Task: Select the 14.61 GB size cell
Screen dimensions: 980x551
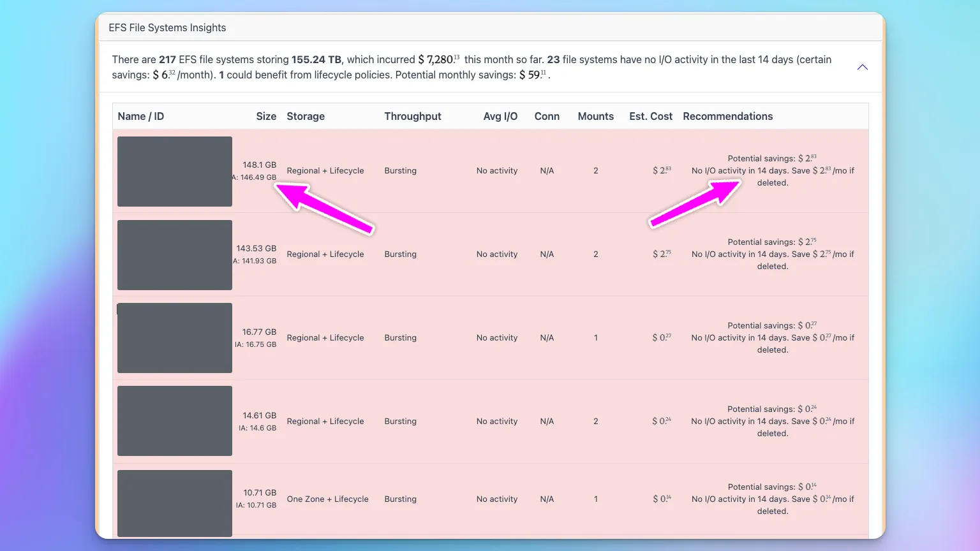Action: [260, 415]
